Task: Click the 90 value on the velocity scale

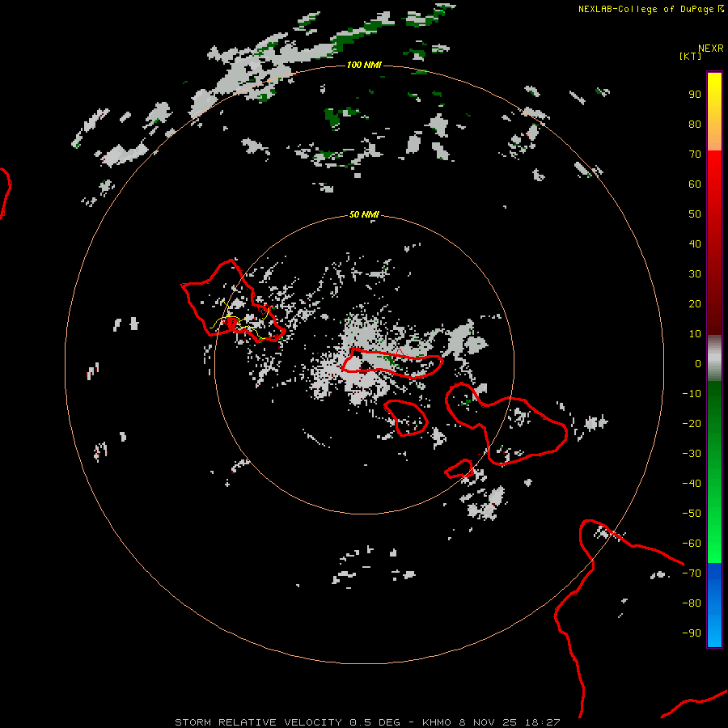Action: point(695,95)
